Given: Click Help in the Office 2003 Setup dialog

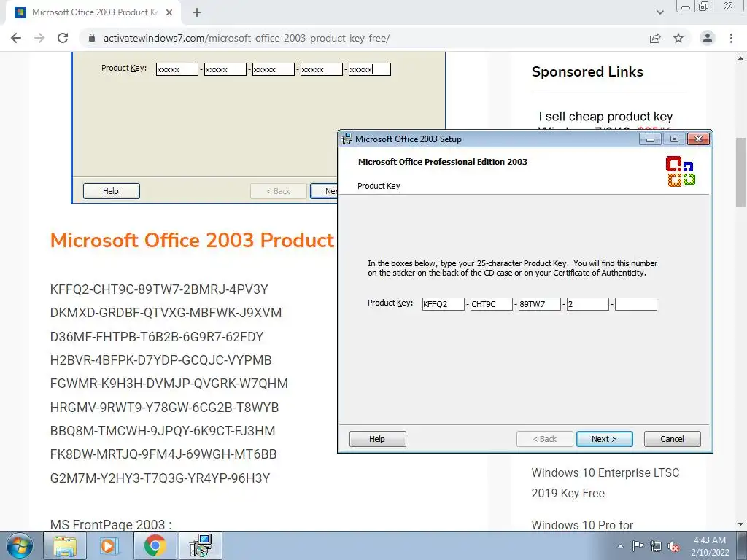Looking at the screenshot, I should pyautogui.click(x=377, y=439).
